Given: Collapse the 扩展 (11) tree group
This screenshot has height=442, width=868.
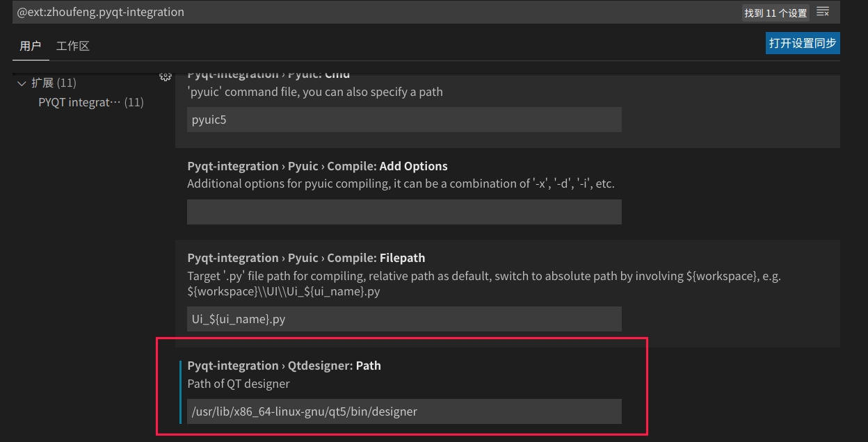Looking at the screenshot, I should pyautogui.click(x=45, y=83).
